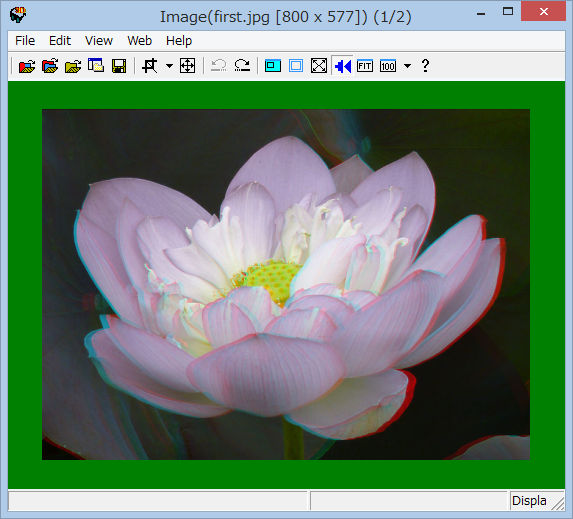
Task: Click the FIT to window button
Action: pyautogui.click(x=365, y=66)
